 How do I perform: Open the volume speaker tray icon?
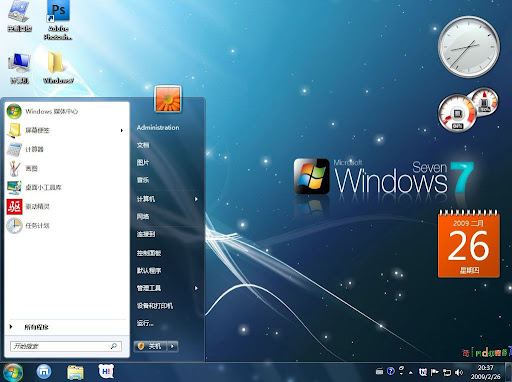[x=459, y=372]
